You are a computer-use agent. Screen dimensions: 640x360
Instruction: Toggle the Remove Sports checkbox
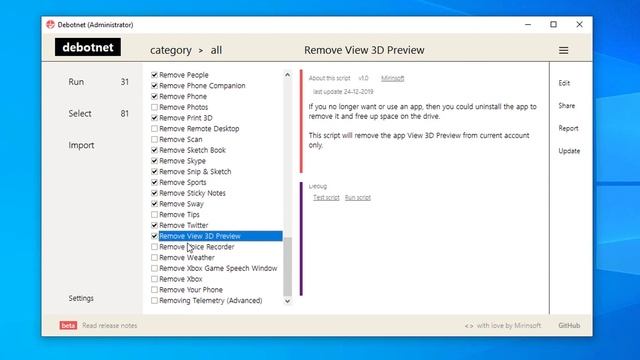coord(154,182)
